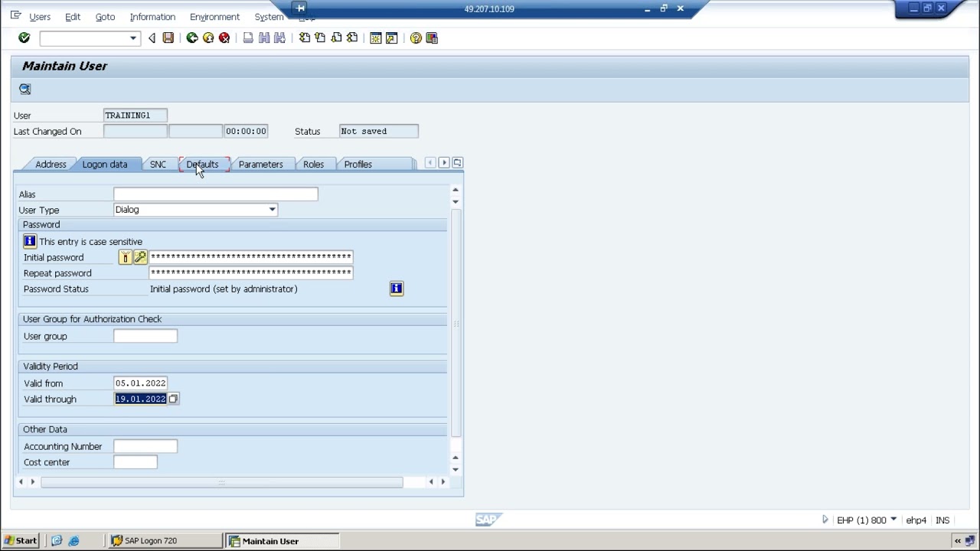Viewport: 980px width, 551px height.
Task: Open Help with the question mark icon
Action: point(416,38)
